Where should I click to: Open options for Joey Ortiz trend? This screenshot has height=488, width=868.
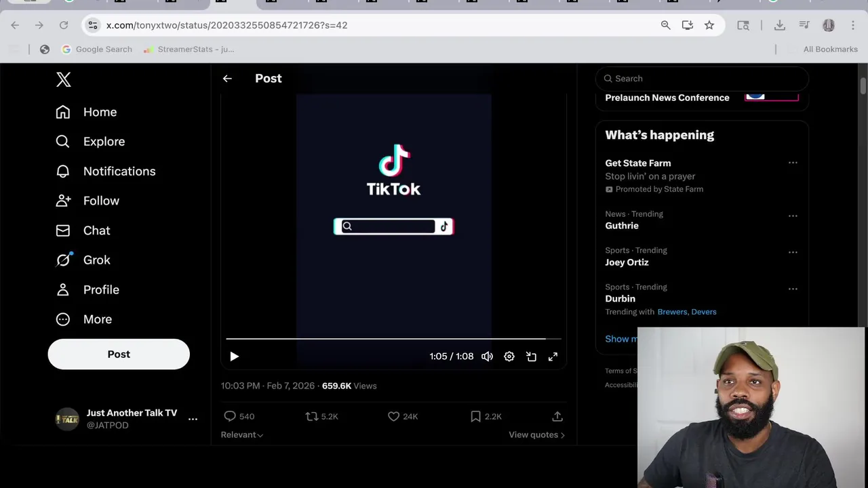[793, 252]
